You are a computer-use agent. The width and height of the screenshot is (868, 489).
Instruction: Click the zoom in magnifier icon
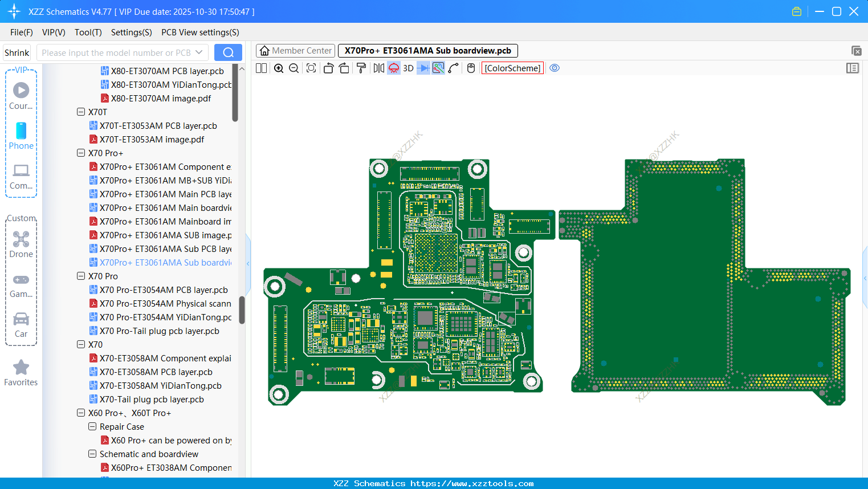point(279,68)
